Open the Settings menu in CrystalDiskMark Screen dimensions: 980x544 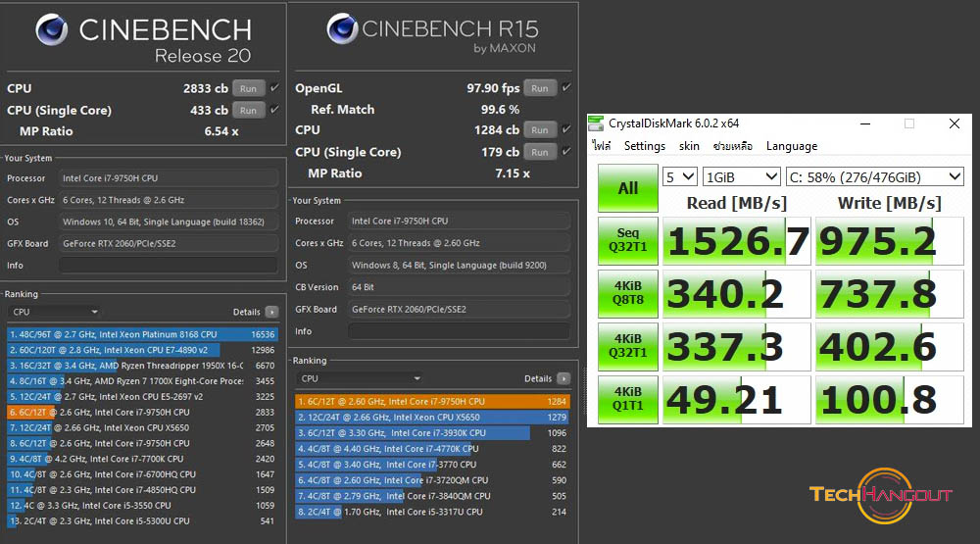pos(645,146)
